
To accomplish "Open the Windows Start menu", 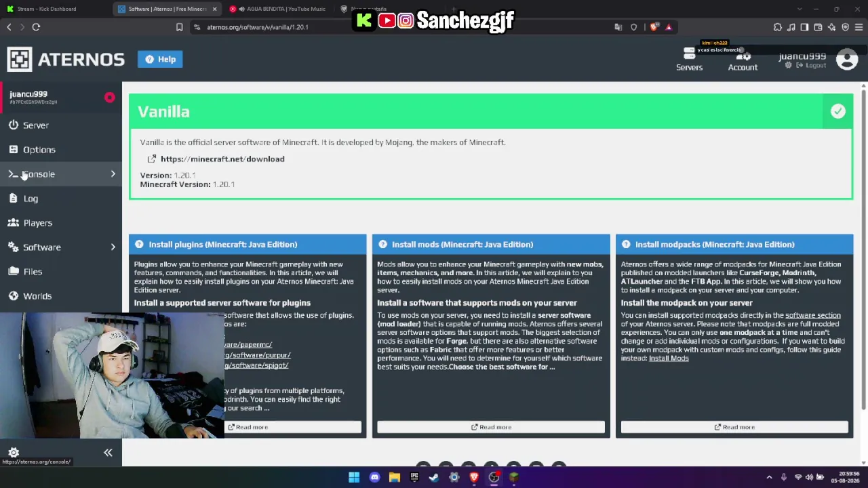I will [354, 477].
